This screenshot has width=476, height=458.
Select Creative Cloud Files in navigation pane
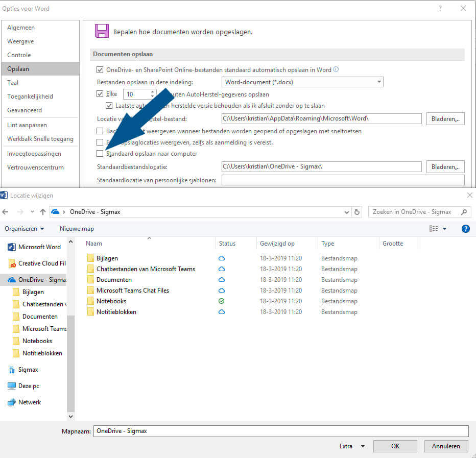coord(36,263)
